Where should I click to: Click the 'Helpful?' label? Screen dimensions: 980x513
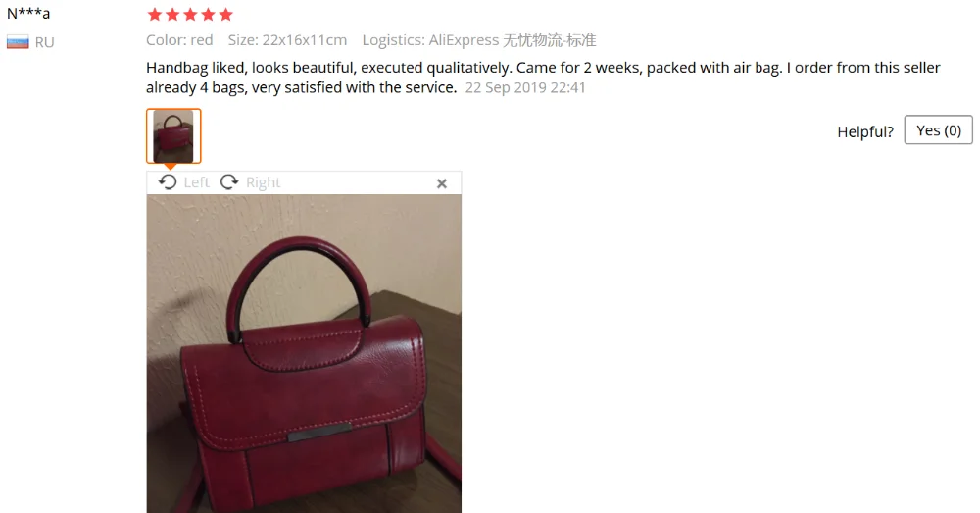click(x=865, y=132)
